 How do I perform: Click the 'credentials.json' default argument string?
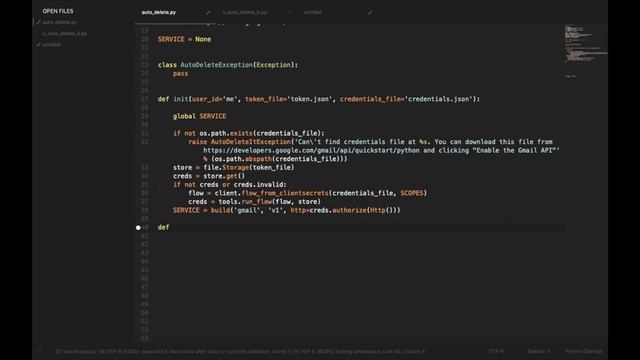click(439, 99)
